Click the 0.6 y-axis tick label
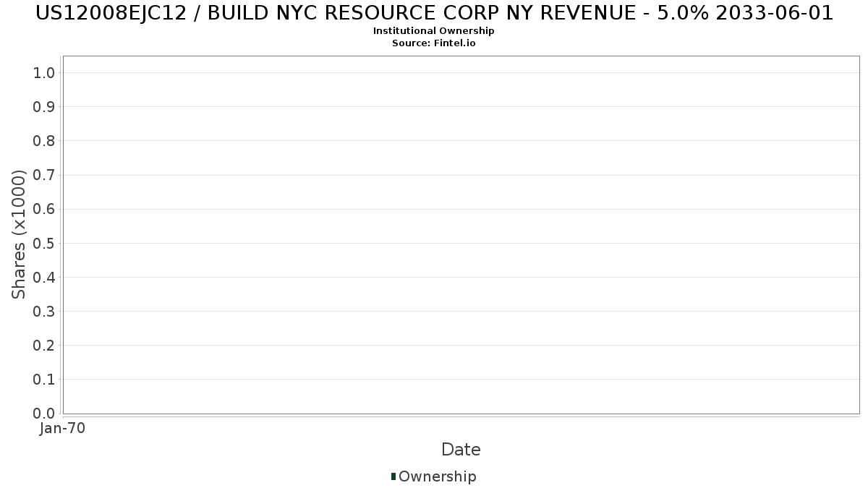This screenshot has width=868, height=488. (x=44, y=209)
